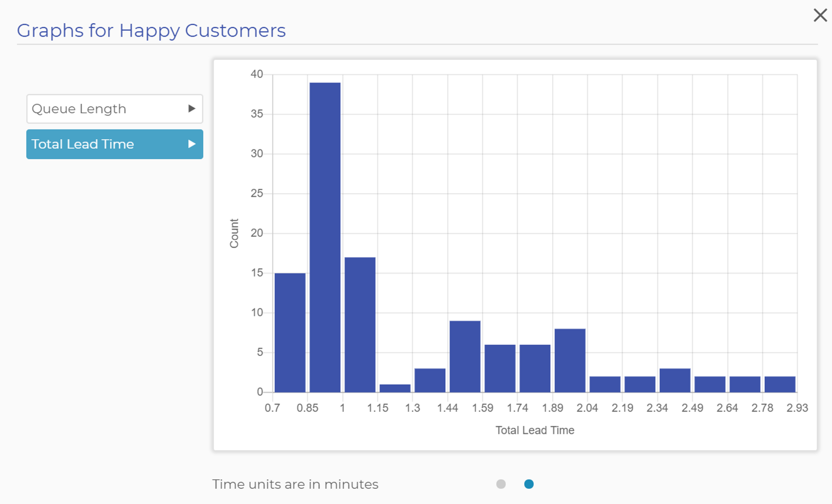Screen dimensions: 832x504
Task: Click the '10' y-axis tick label
Action: coord(257,313)
